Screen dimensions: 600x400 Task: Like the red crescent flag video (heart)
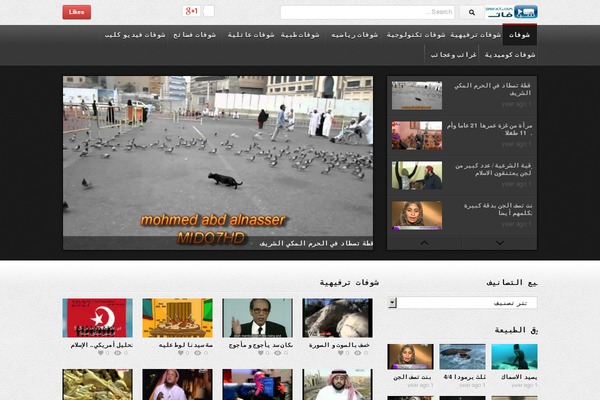(101, 353)
